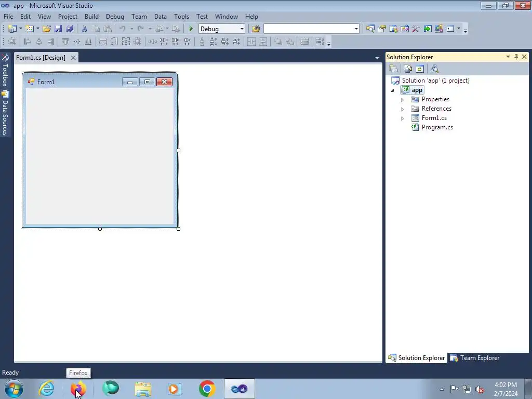The width and height of the screenshot is (532, 399).
Task: Save the current file with the floppy icon
Action: tap(58, 29)
